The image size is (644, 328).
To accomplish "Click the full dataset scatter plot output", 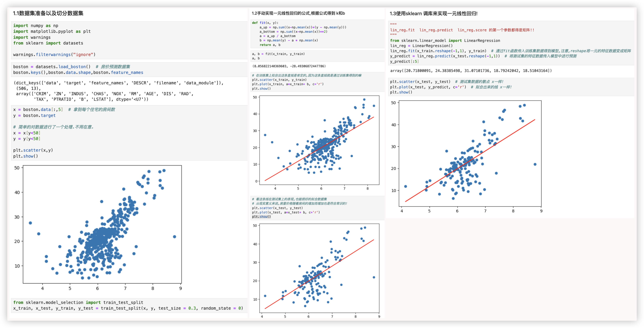I will click(x=102, y=224).
